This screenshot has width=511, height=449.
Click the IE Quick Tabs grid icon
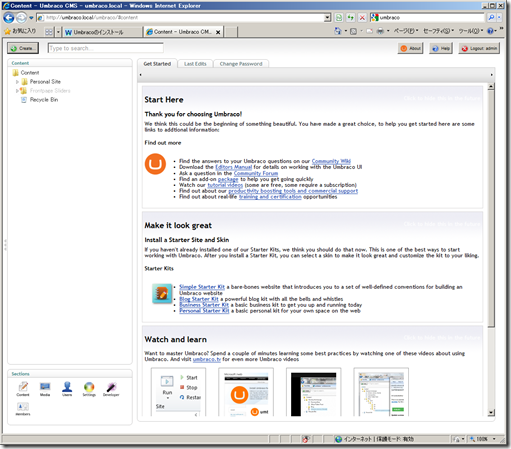[x=49, y=32]
